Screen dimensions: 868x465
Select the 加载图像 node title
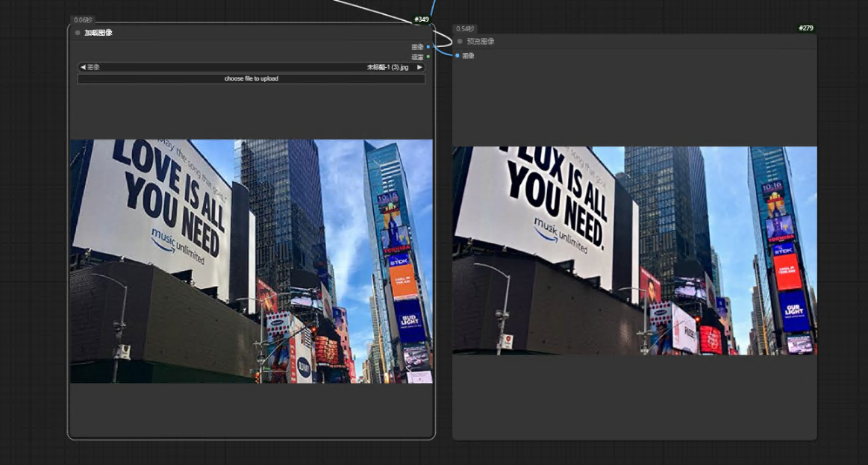click(99, 33)
